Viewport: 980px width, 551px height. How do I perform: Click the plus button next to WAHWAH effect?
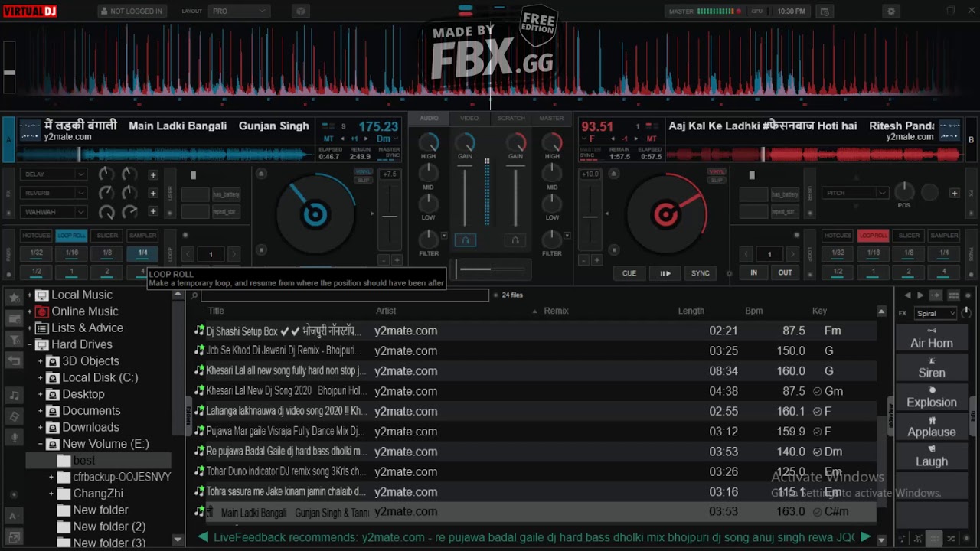click(152, 211)
